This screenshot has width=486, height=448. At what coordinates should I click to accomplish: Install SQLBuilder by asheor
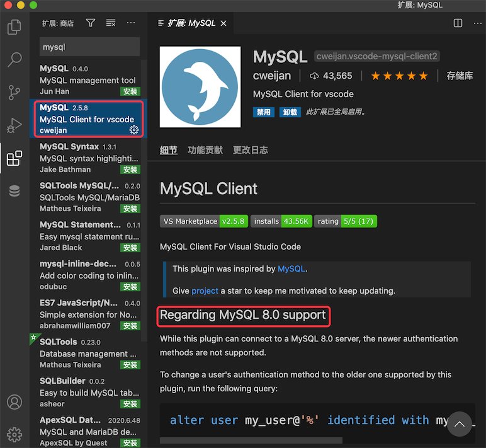(x=130, y=405)
